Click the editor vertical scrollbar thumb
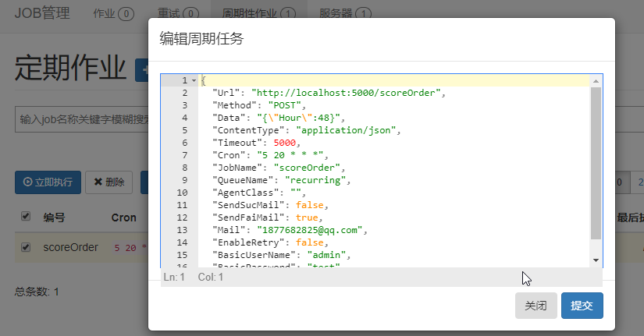644x336 pixels. pos(596,163)
